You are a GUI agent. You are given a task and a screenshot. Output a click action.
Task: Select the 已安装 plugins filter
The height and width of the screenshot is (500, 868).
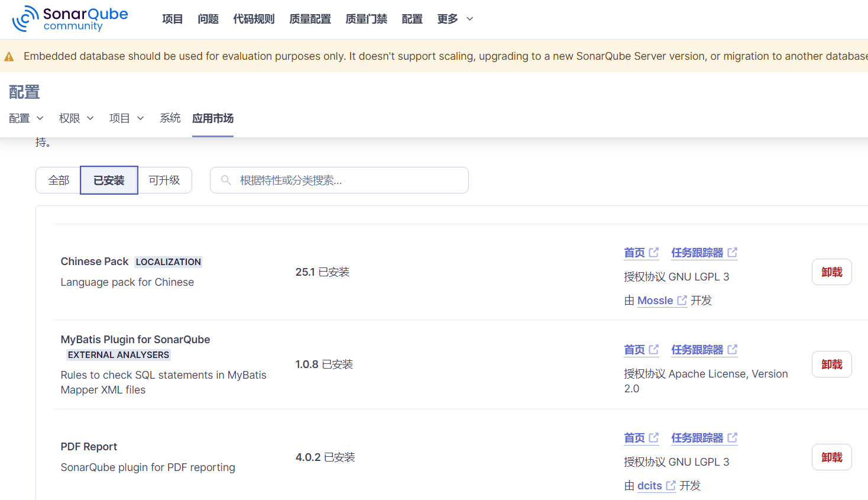point(109,180)
